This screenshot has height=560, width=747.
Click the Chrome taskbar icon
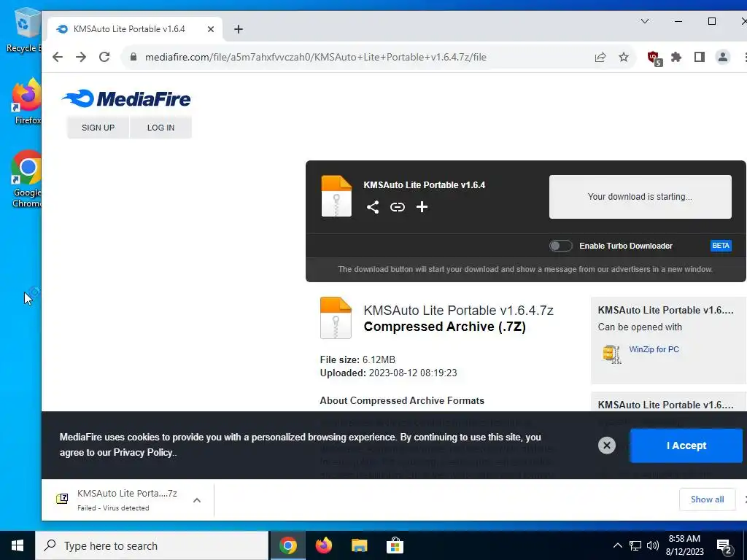tap(288, 545)
